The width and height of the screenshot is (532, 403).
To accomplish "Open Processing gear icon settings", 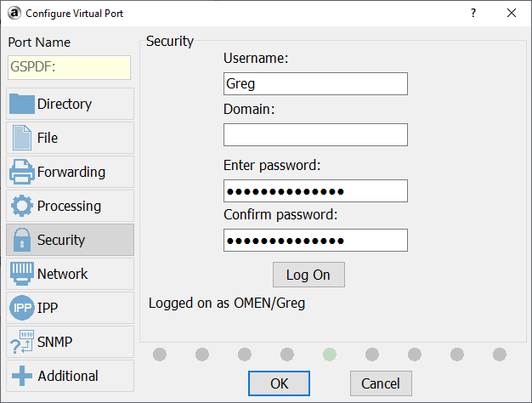I will tap(22, 206).
